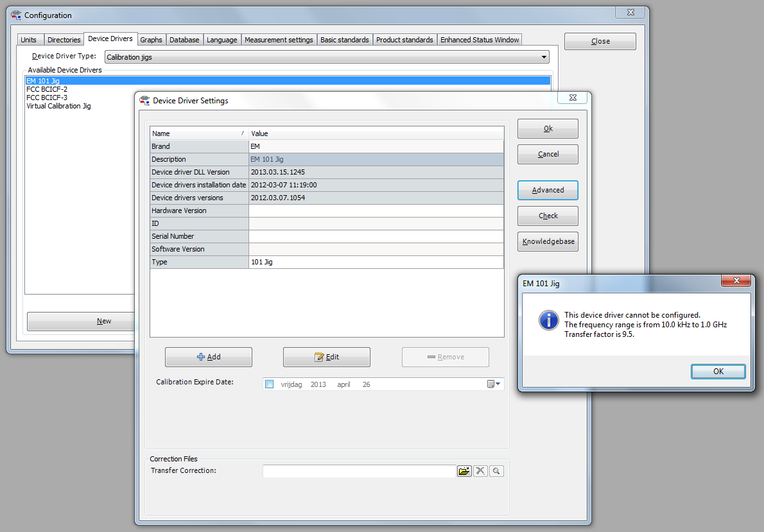
Task: Open folder icon for Transfer Correction file
Action: tap(464, 471)
